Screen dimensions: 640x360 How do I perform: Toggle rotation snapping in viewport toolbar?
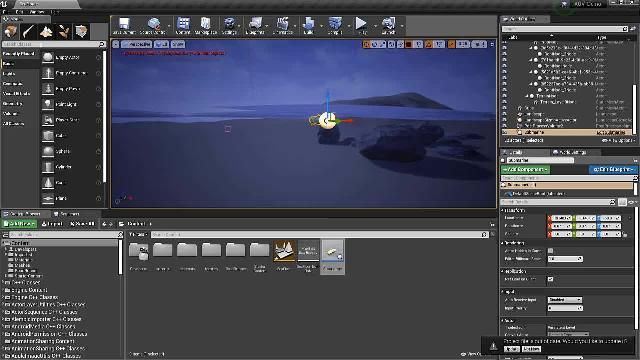(x=429, y=44)
